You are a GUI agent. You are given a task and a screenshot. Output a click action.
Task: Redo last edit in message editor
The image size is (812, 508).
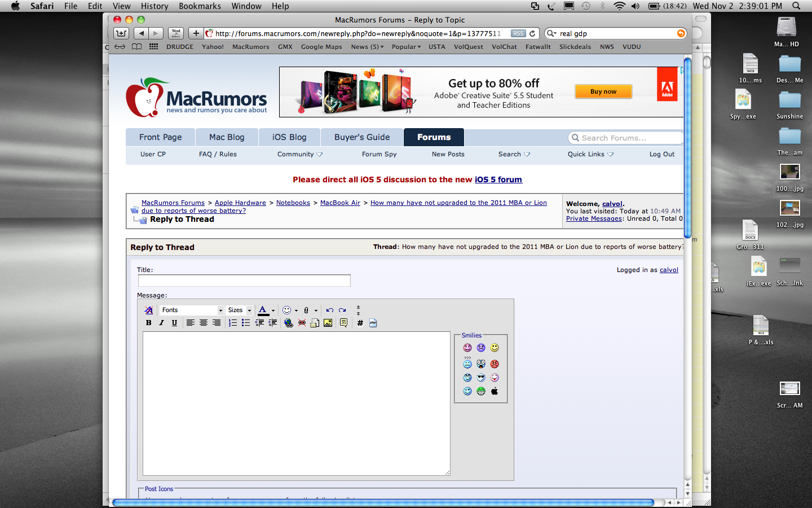[342, 310]
